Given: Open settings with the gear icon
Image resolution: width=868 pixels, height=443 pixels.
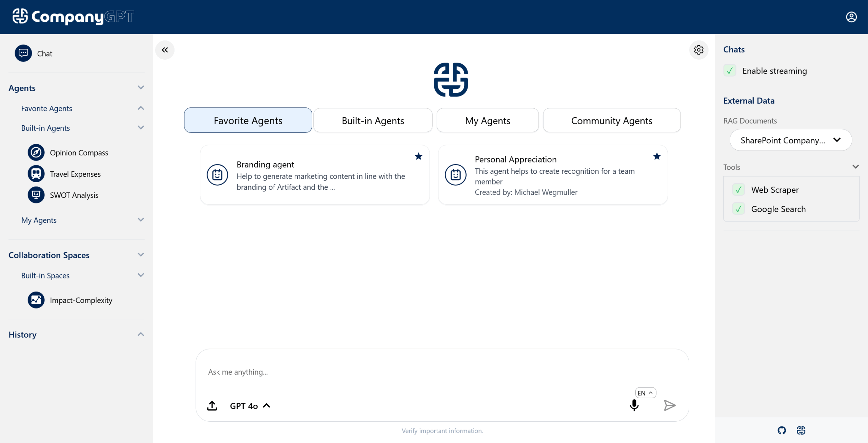Looking at the screenshot, I should pos(698,50).
